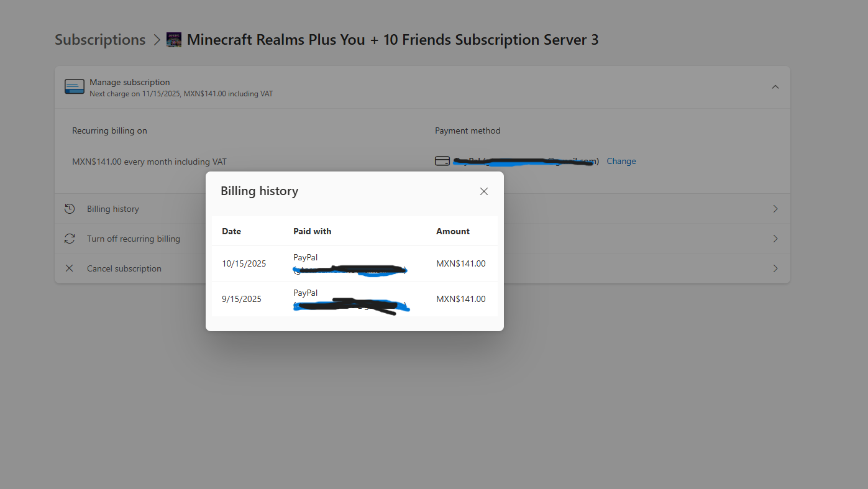Click the Date column header
868x489 pixels.
[x=231, y=231]
